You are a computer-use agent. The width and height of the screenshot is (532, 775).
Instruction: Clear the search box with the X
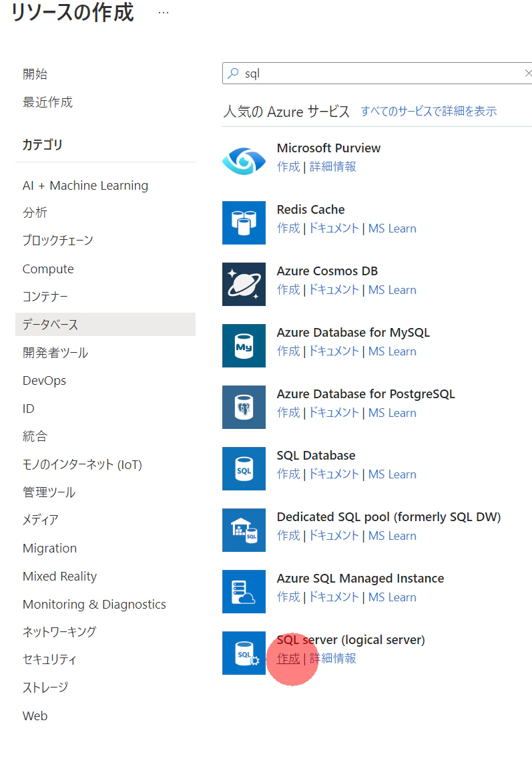[x=527, y=73]
